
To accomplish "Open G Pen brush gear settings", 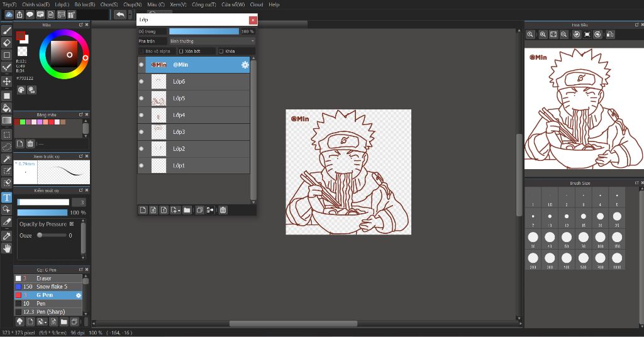I will click(x=79, y=295).
